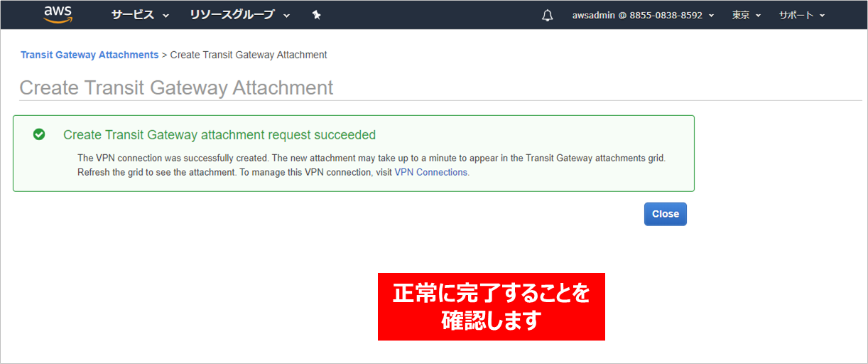Click the green success checkmark icon
The height and width of the screenshot is (364, 868).
coord(39,134)
